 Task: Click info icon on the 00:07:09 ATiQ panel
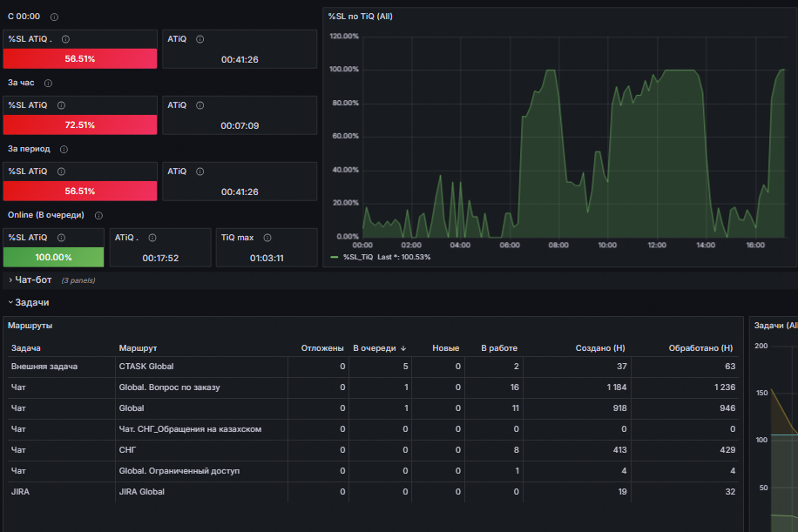coord(200,105)
